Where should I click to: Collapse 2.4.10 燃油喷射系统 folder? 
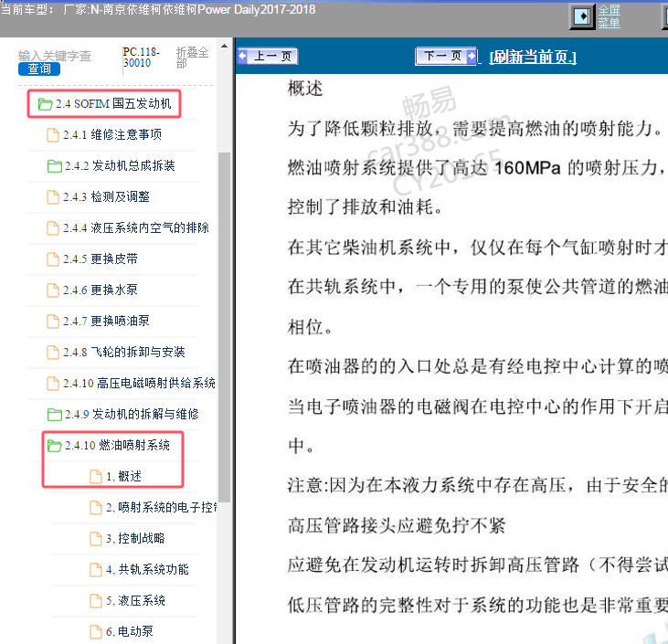117,445
